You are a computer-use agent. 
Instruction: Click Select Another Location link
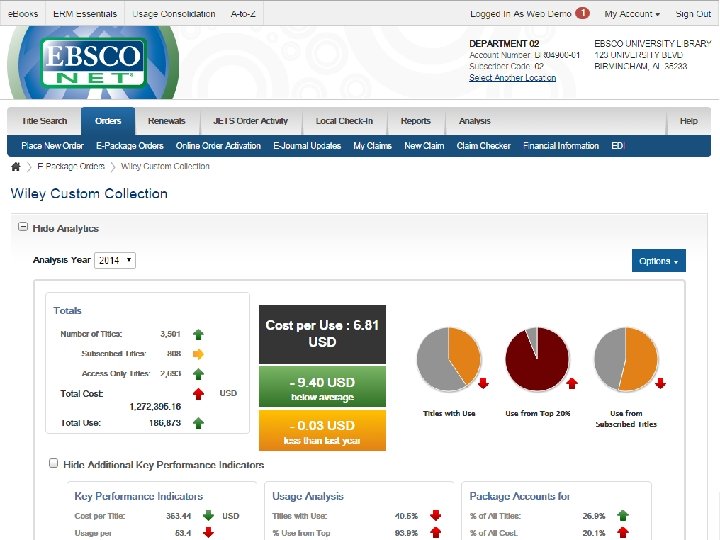[x=512, y=78]
